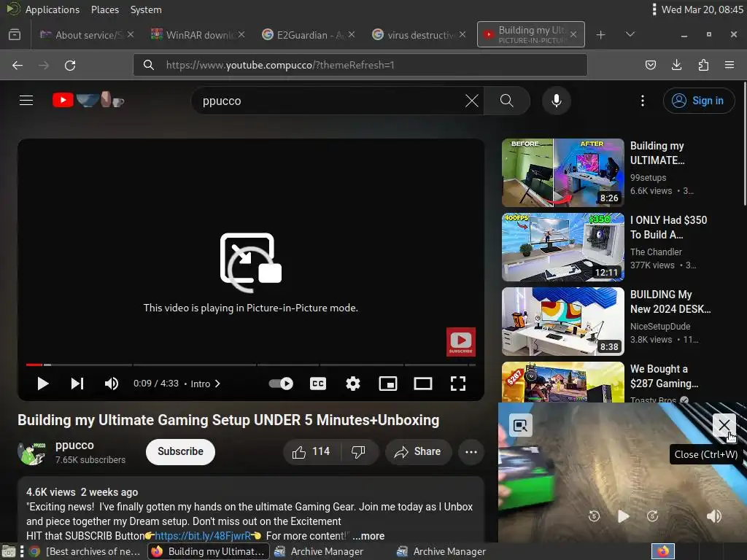
Task: Play the Picture-in-Picture video
Action: [x=623, y=516]
